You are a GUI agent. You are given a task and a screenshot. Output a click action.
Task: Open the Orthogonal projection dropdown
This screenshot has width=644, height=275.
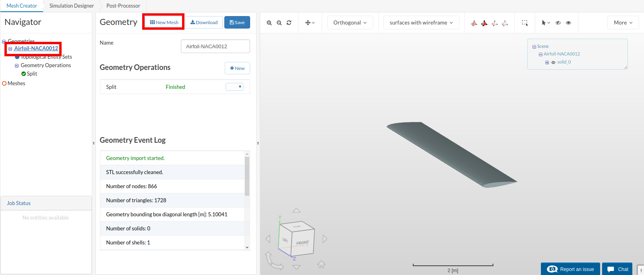coord(350,23)
